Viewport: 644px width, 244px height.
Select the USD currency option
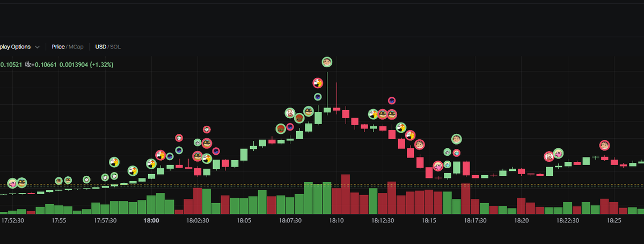click(100, 47)
